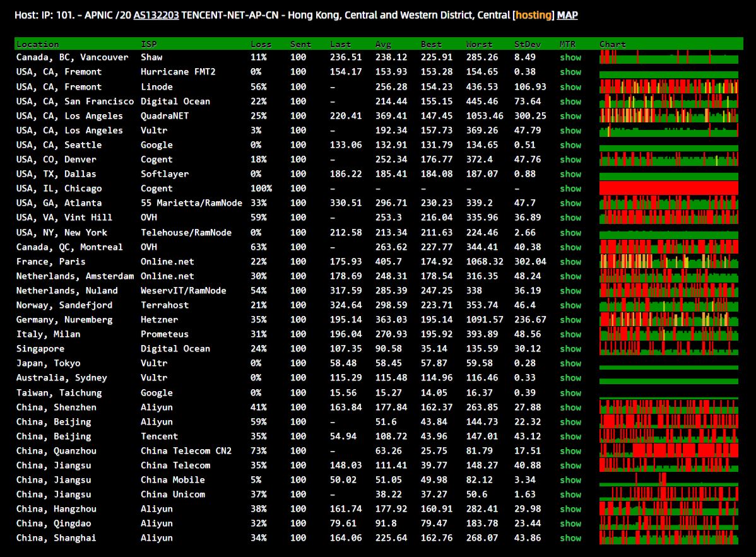Show MTR for Quanzhou China Telecom CN2
Viewport: 756px width, 557px height.
570,450
